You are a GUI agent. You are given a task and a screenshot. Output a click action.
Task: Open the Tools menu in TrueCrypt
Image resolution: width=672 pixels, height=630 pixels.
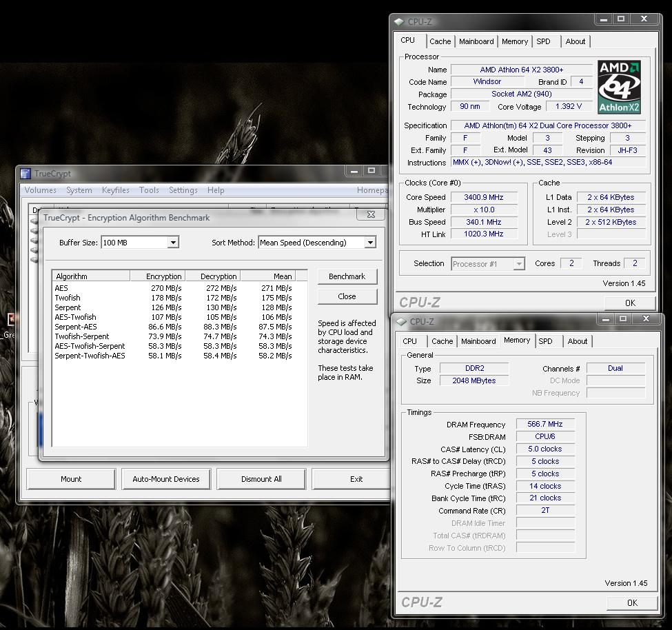(149, 190)
